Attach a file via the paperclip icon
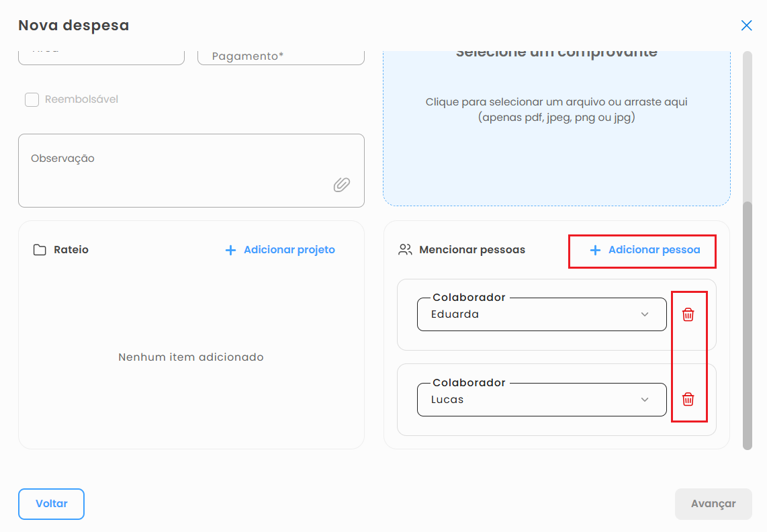 point(341,185)
